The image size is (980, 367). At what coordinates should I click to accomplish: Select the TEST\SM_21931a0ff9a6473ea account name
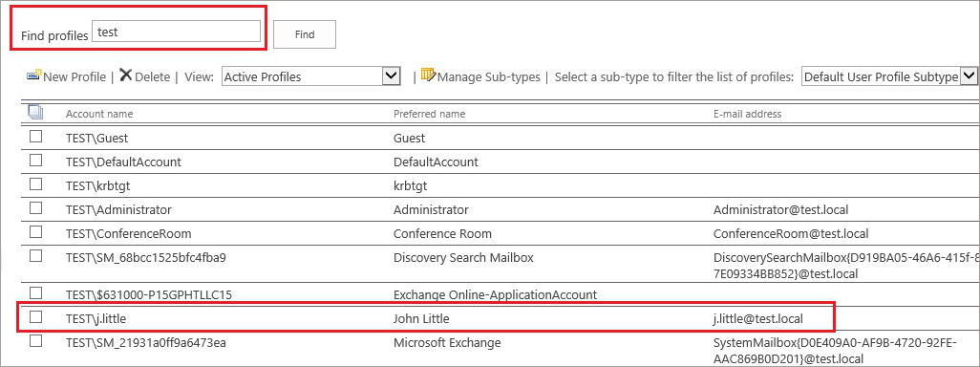pos(147,342)
